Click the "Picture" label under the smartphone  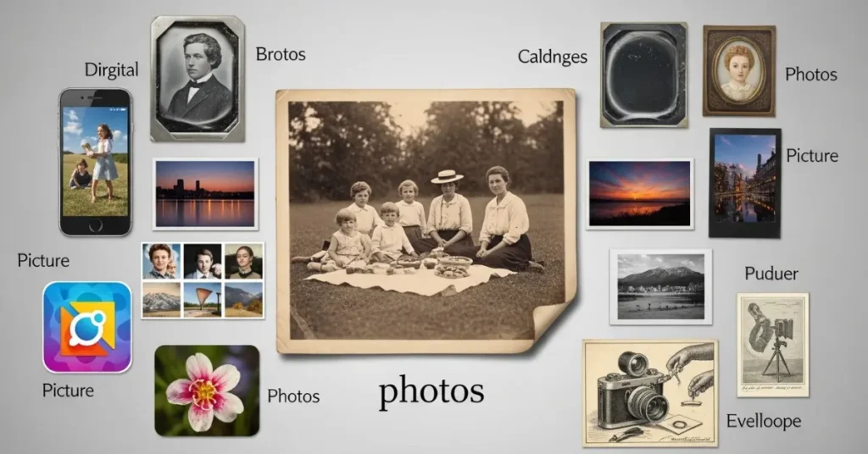[x=43, y=260]
